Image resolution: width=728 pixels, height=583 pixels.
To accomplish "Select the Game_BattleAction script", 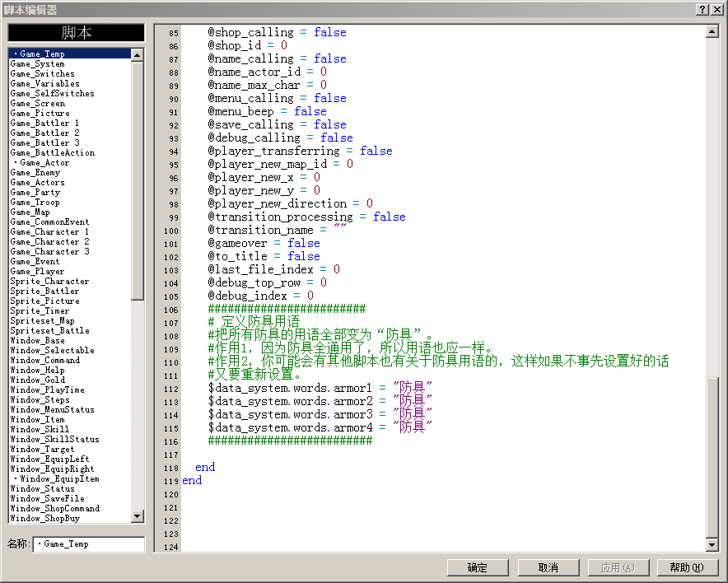I will click(x=70, y=152).
